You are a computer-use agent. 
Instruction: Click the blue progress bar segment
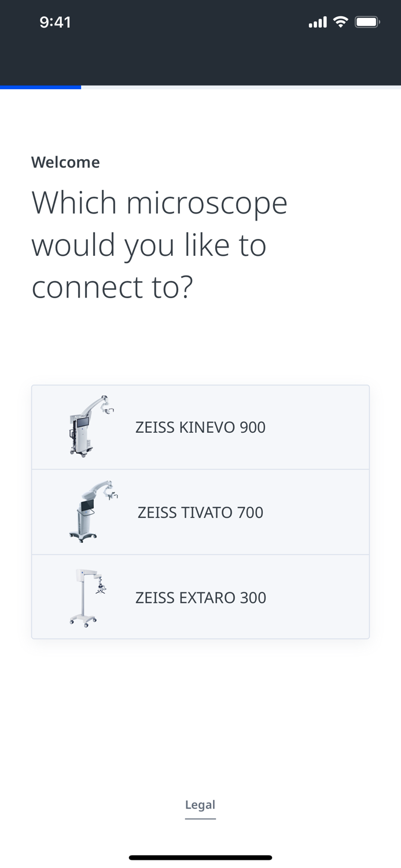point(41,87)
